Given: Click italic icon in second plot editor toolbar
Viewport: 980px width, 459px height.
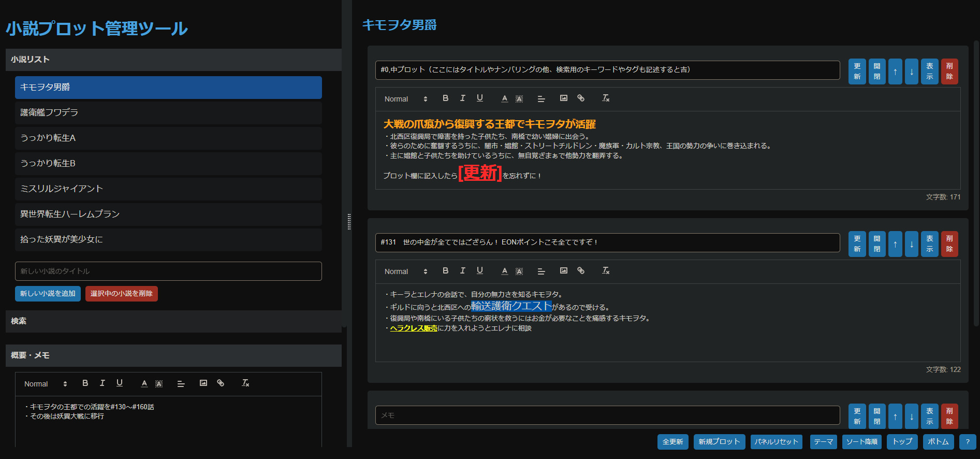Looking at the screenshot, I should coord(462,271).
